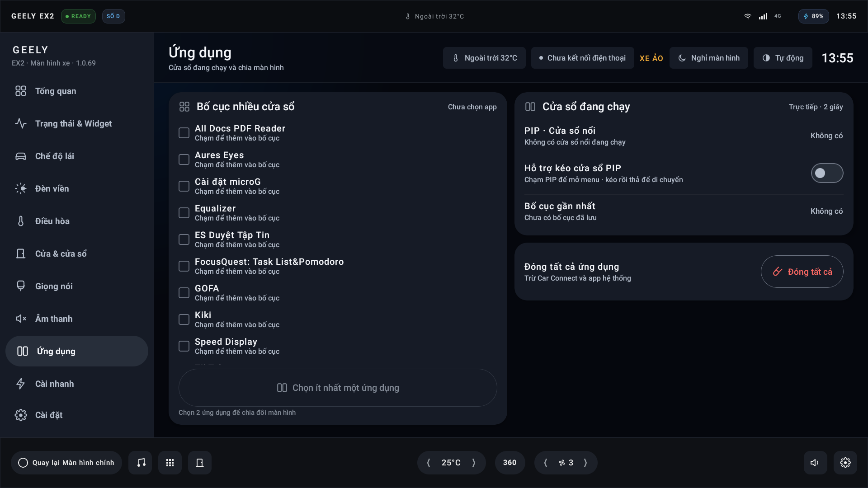Enable Hỗ trợ kéo cửa sổ PIP toggle
The width and height of the screenshot is (868, 488).
pos(827,173)
